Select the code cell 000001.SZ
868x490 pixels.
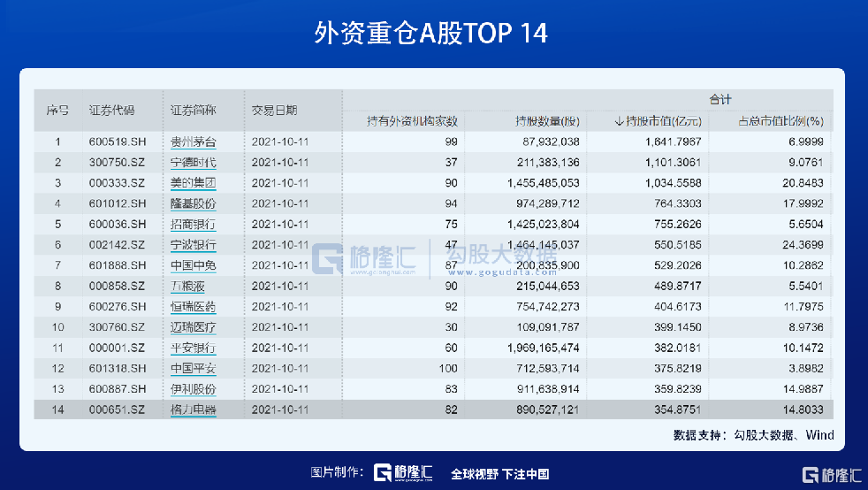pos(117,348)
